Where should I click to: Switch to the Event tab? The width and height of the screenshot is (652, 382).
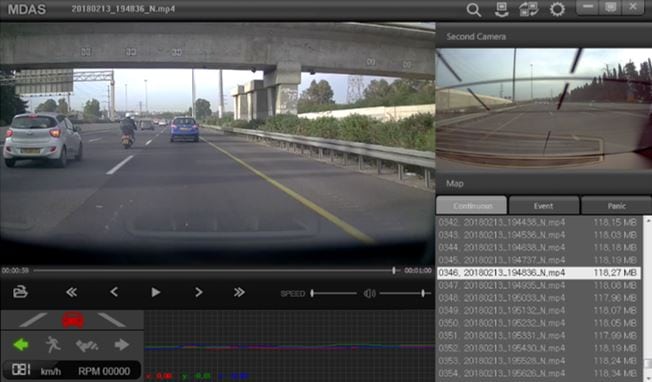pos(543,206)
